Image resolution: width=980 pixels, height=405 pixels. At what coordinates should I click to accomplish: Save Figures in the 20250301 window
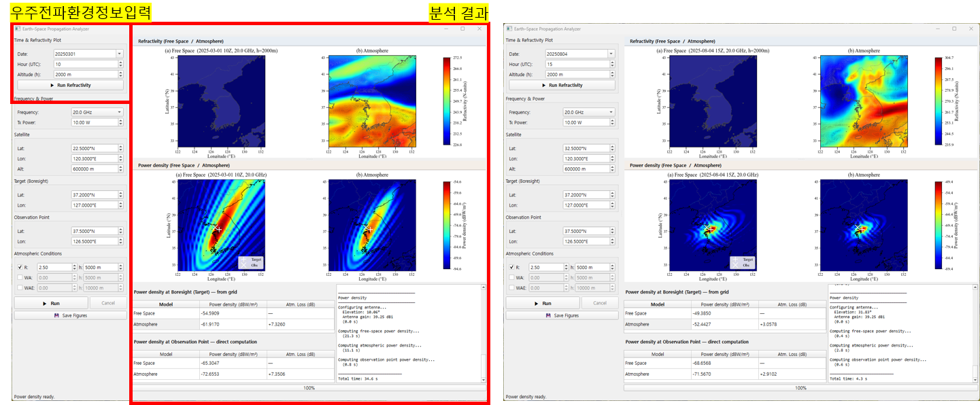(x=70, y=315)
